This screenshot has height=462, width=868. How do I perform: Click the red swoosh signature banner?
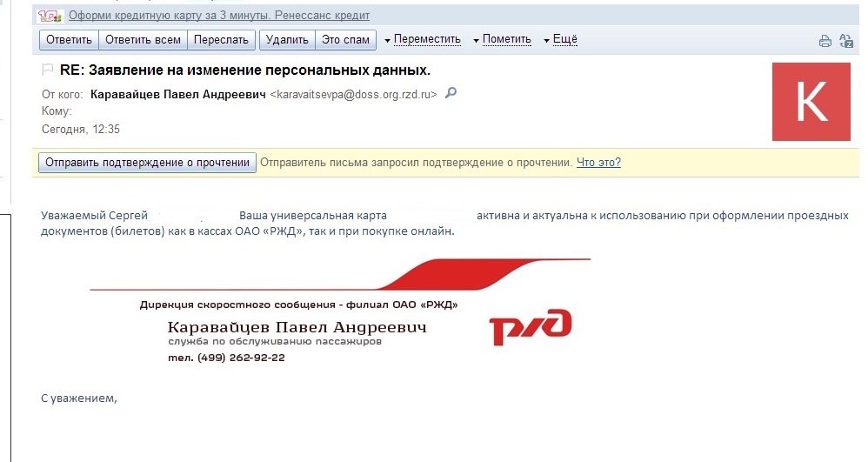[340, 274]
